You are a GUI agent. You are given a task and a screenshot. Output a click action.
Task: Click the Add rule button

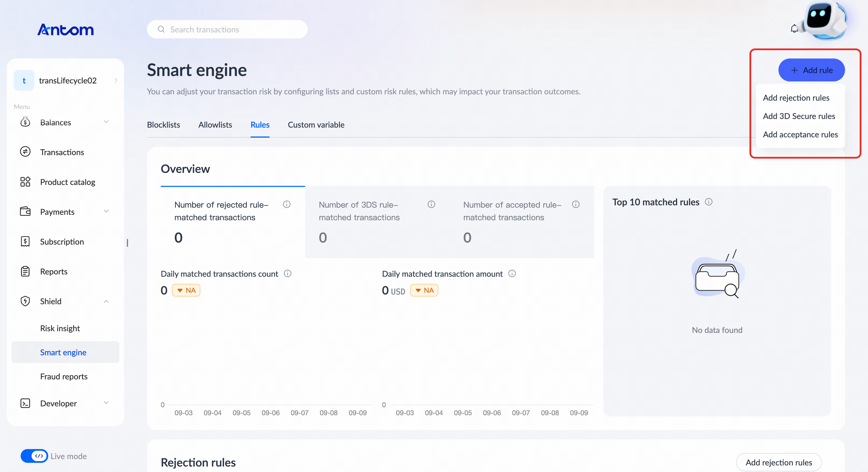click(811, 70)
